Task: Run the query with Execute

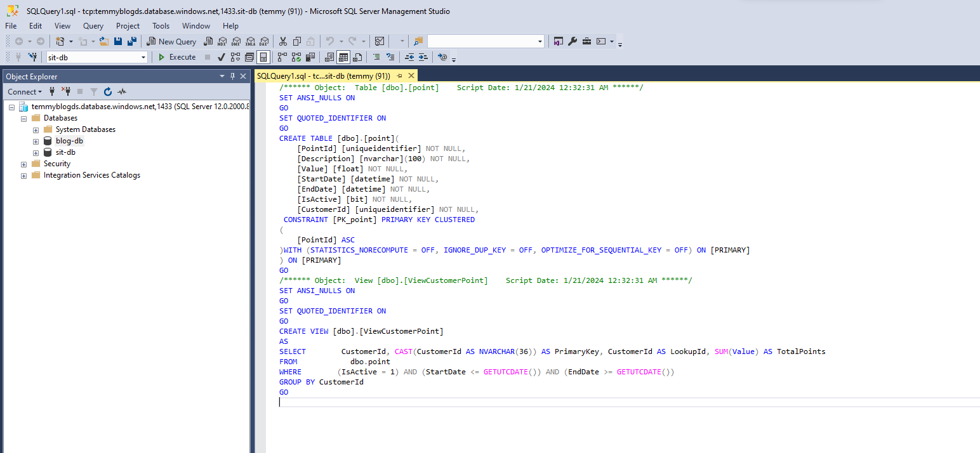Action: point(176,57)
